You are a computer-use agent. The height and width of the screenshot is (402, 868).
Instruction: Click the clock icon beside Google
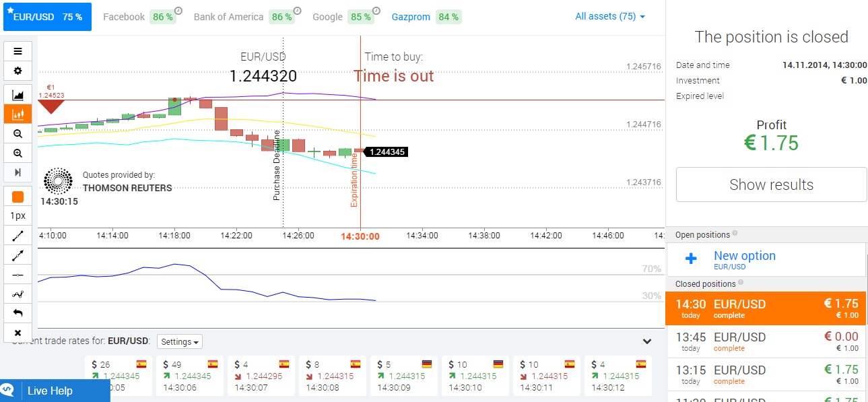tap(376, 11)
